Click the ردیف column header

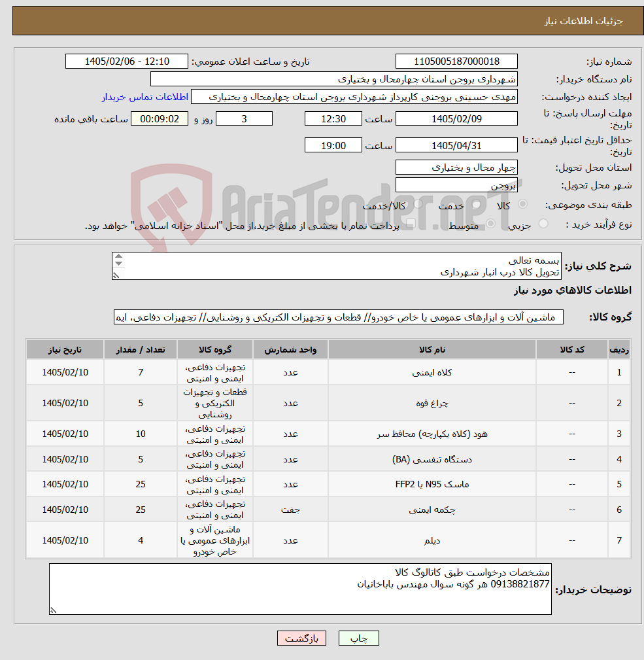619,349
